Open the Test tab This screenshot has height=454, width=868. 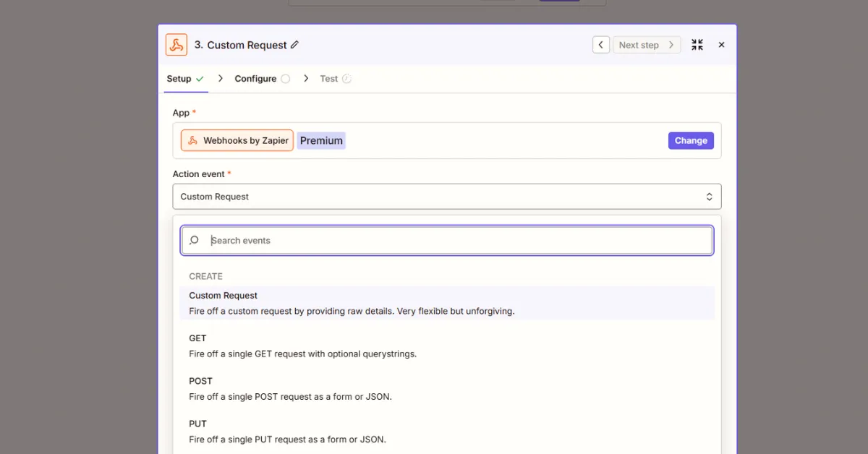331,78
